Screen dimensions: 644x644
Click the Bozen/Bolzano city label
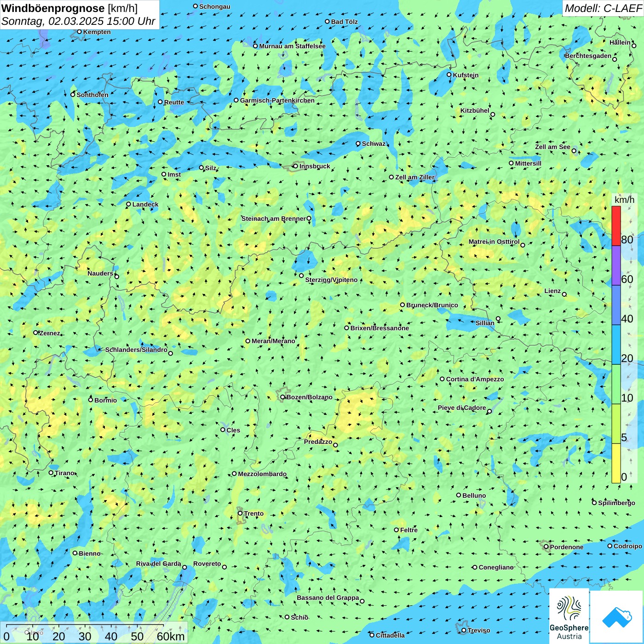[309, 397]
